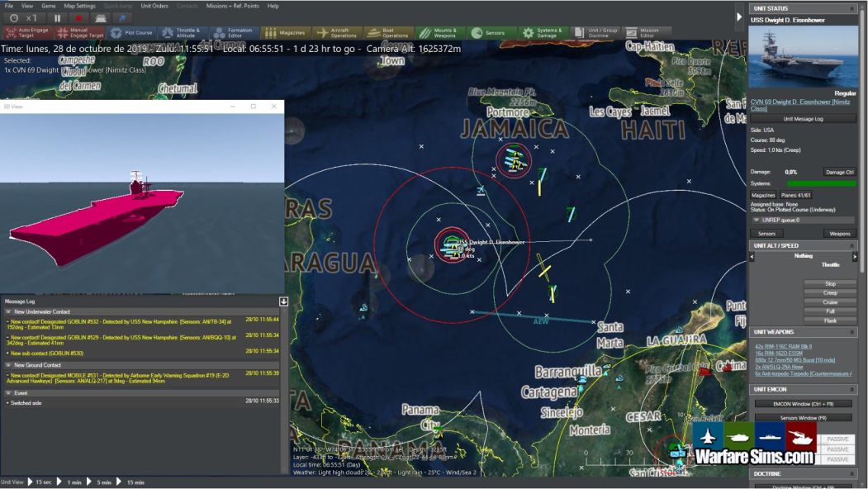This screenshot has width=868, height=489.
Task: Click the Sensors toolbar icon
Action: point(488,33)
